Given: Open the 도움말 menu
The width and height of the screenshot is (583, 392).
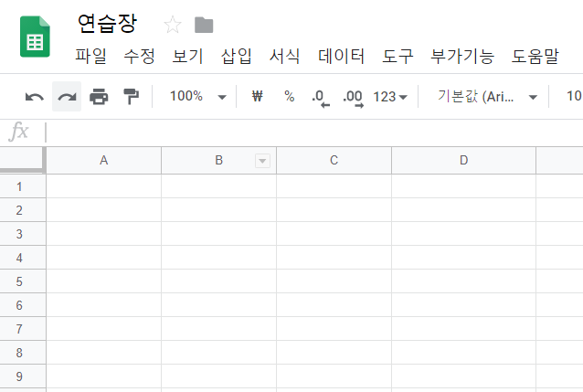Looking at the screenshot, I should [x=535, y=56].
